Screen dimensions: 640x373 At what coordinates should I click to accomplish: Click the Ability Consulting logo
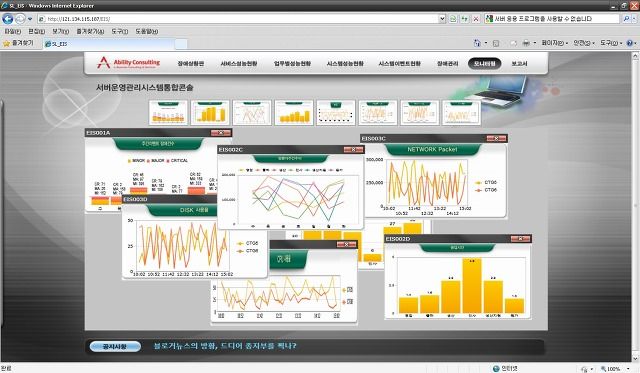[129, 63]
